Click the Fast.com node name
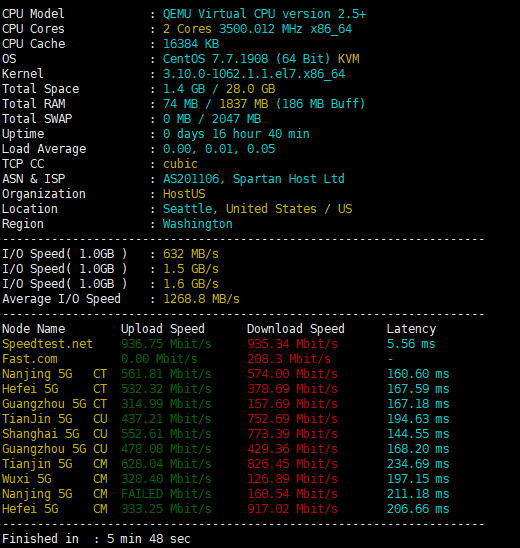Screen dimensions: 520x548 [30, 359]
